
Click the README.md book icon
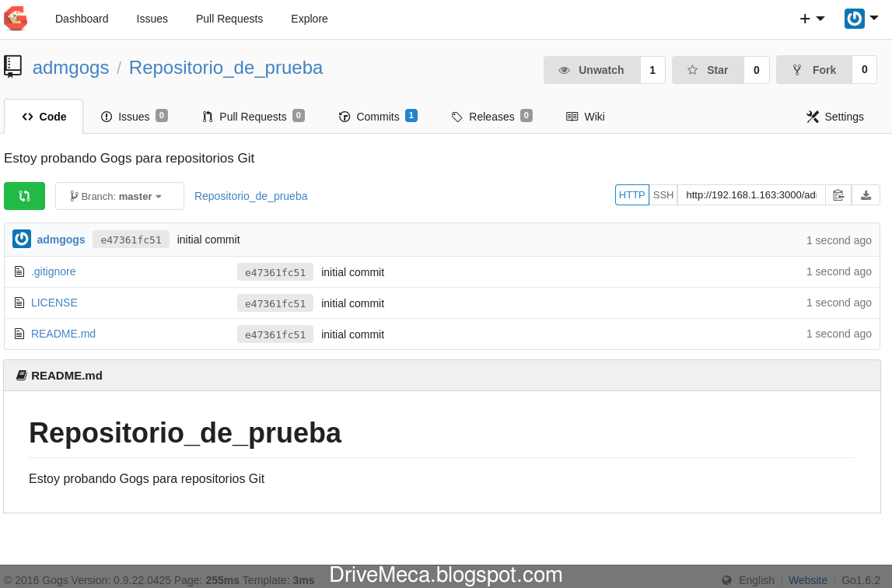[x=22, y=375]
